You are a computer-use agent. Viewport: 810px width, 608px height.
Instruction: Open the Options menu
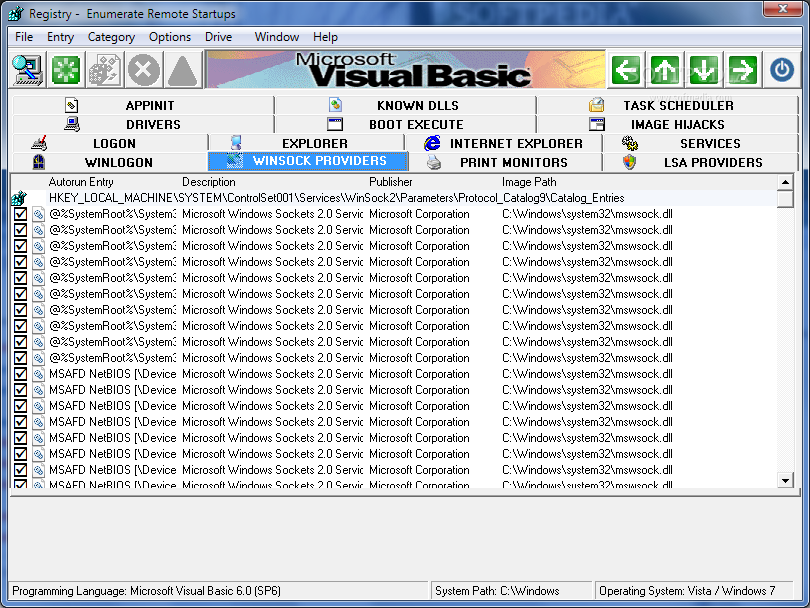click(170, 37)
